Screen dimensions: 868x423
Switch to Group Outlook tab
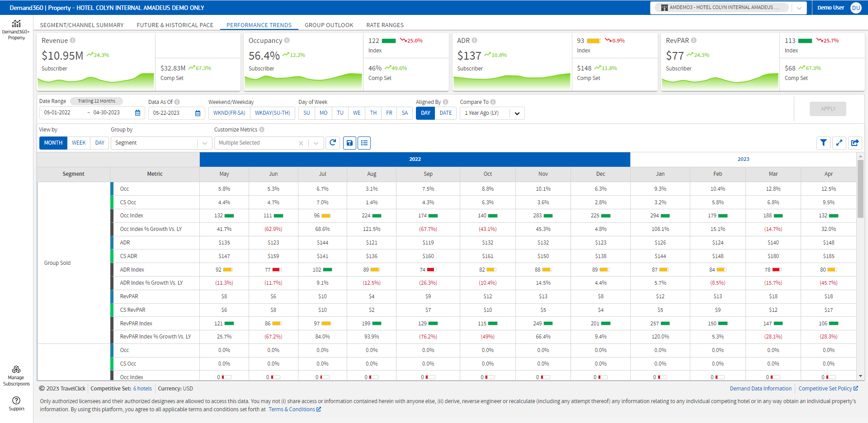pos(329,25)
